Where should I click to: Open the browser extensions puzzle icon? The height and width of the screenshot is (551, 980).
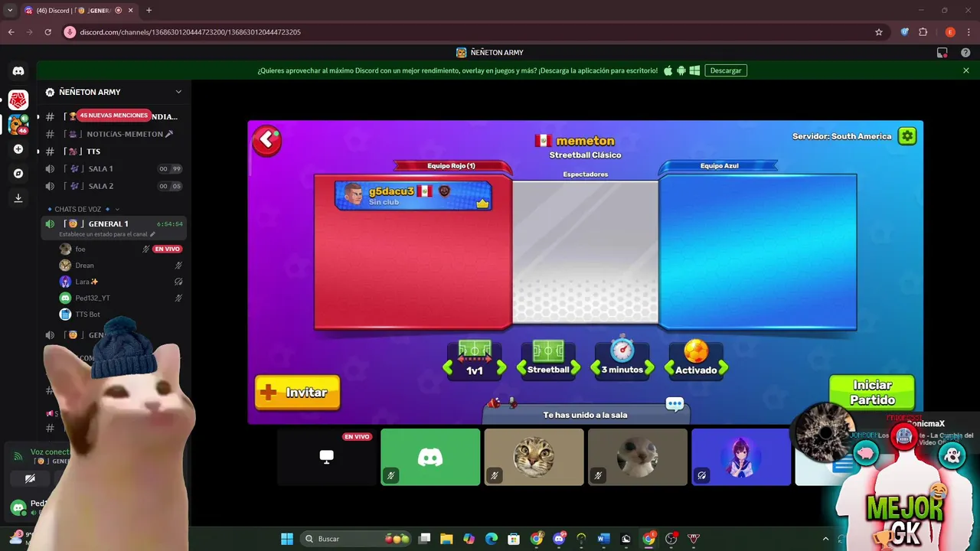(923, 32)
